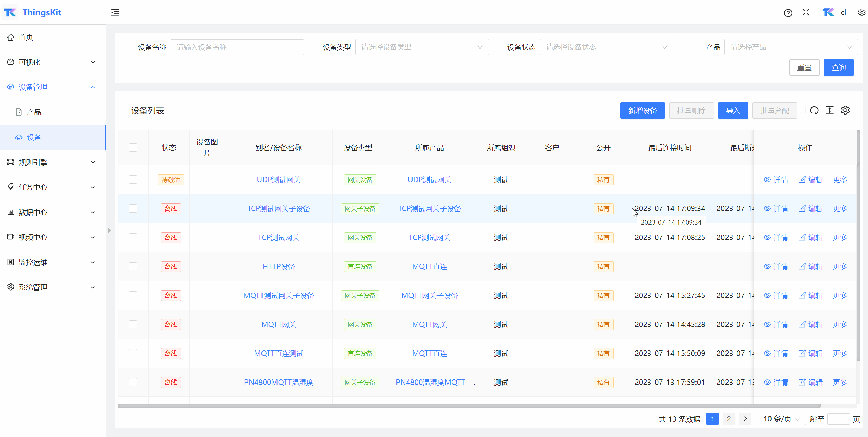This screenshot has height=437, width=868.
Task: Open table density height icon
Action: pos(830,110)
